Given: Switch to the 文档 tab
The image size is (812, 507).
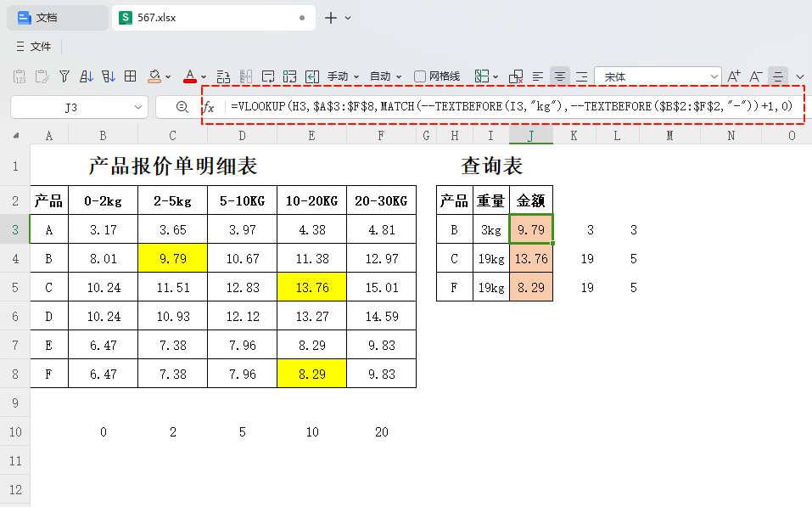Looking at the screenshot, I should tap(58, 18).
